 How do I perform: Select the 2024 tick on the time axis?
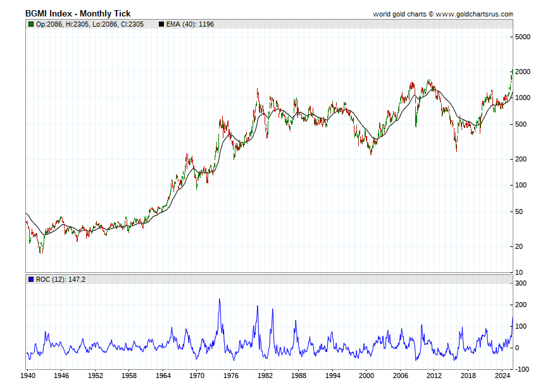[502, 376]
